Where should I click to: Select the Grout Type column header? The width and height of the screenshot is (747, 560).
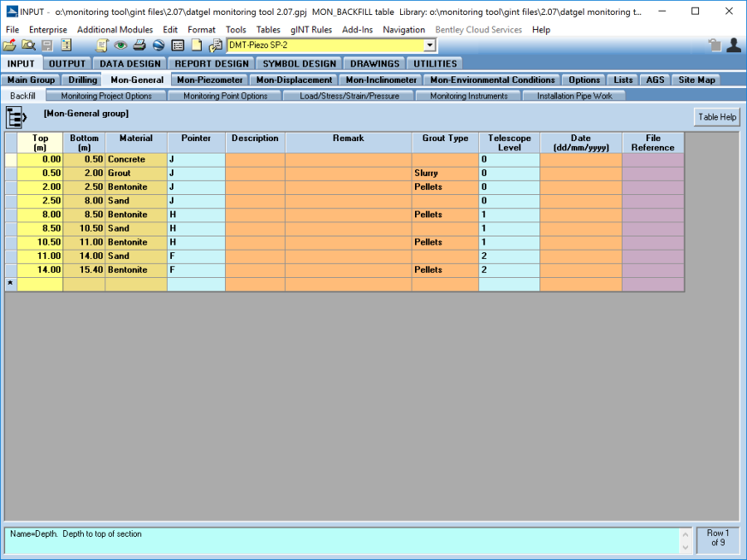[445, 139]
